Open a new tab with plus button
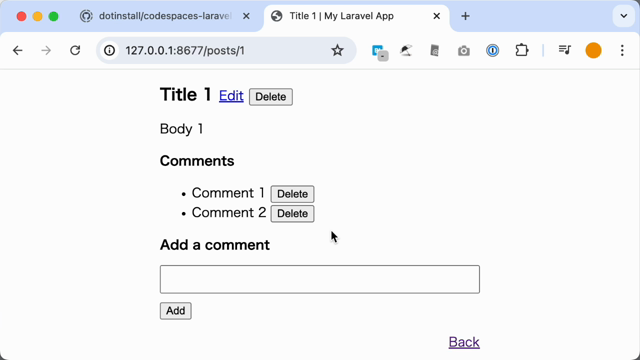The image size is (640, 360). (465, 16)
